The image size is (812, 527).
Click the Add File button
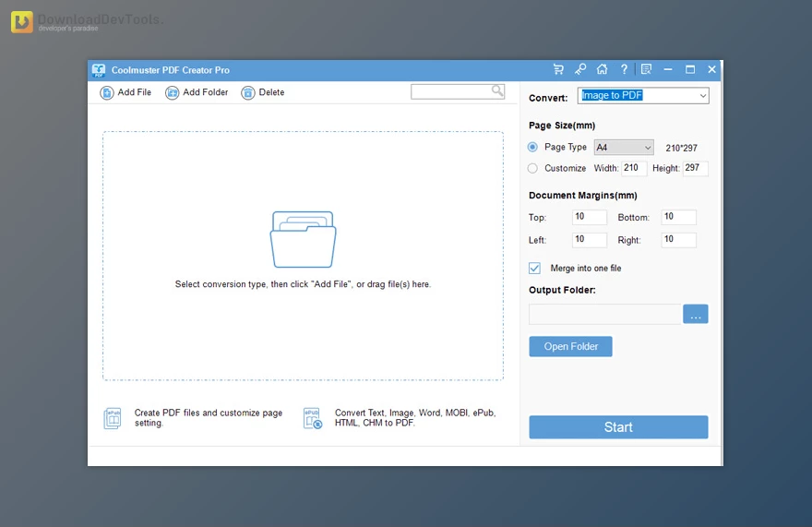(125, 92)
